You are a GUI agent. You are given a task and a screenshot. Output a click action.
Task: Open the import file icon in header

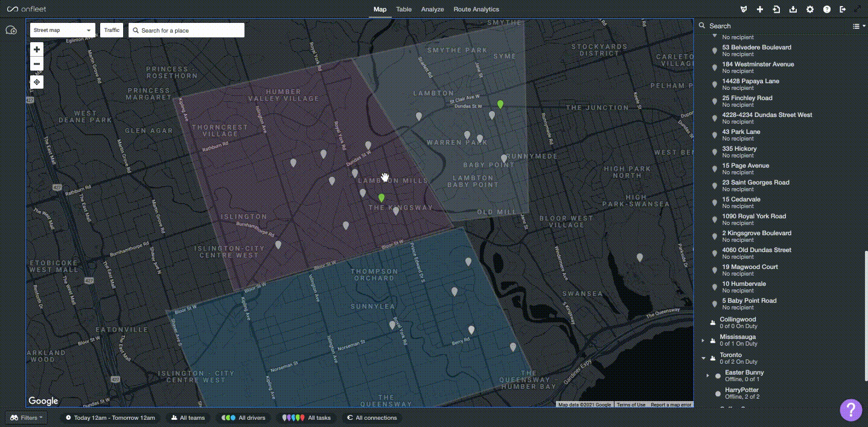point(776,10)
